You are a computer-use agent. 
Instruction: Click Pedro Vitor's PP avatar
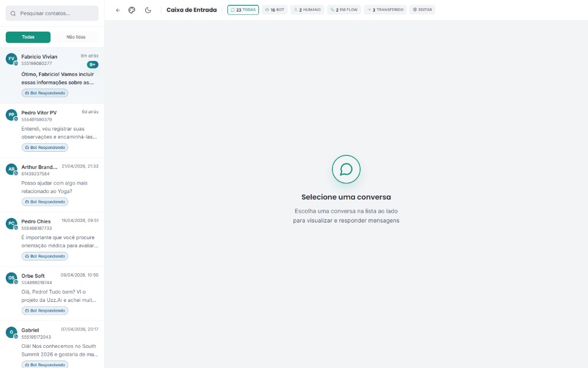(x=11, y=114)
